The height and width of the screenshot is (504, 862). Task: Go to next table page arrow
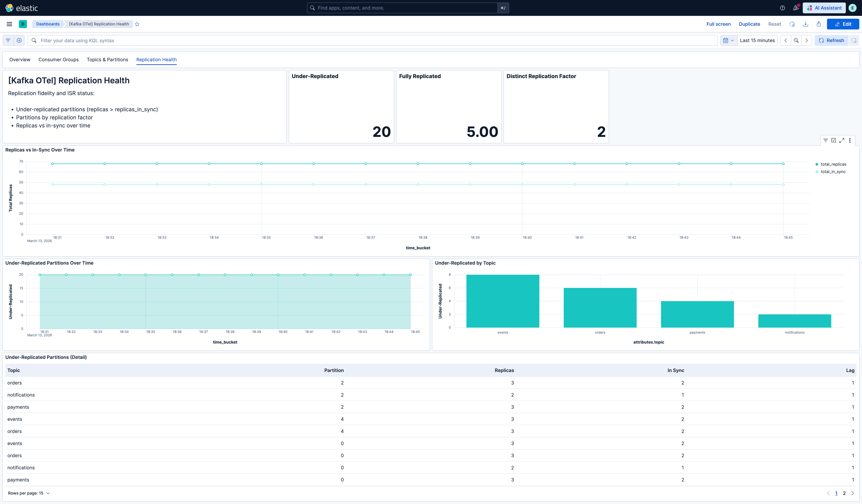coord(852,493)
